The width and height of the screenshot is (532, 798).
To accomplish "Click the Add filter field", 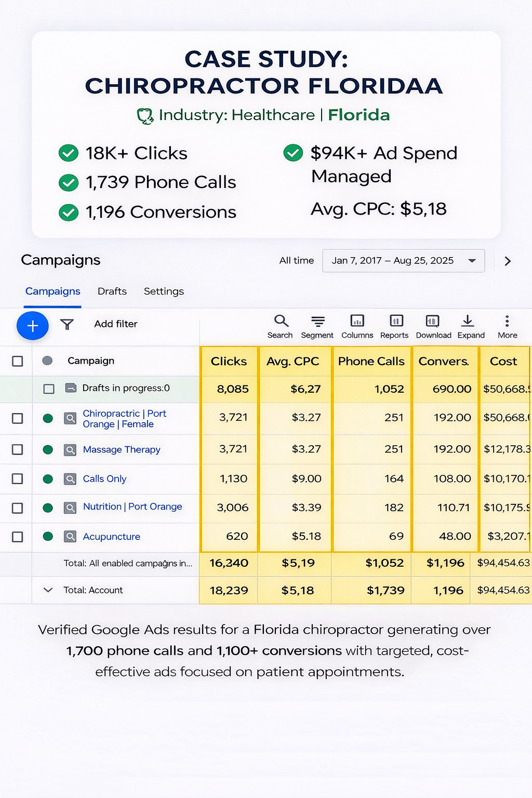I will [116, 324].
